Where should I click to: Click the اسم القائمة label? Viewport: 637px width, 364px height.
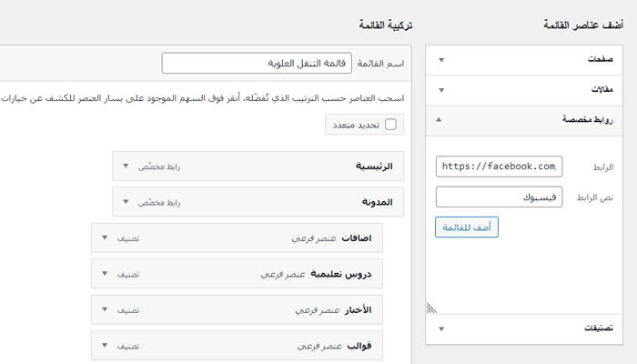pos(380,64)
